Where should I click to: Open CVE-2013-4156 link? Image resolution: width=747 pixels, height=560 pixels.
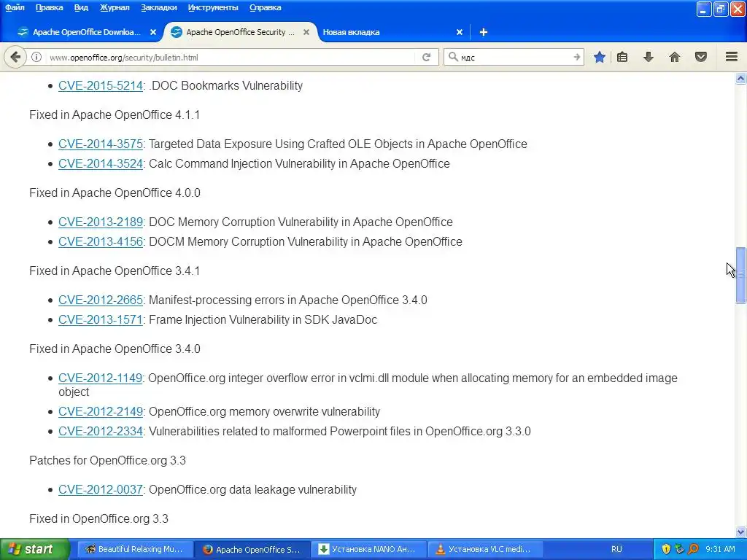101,241
